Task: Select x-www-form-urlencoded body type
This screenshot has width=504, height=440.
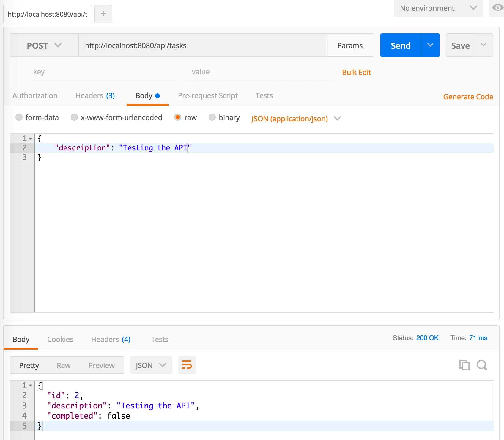Action: tap(74, 117)
